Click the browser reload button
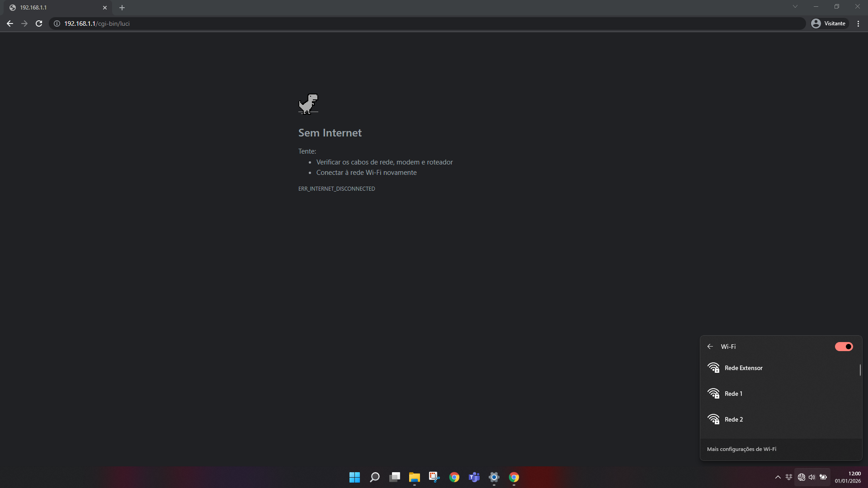 tap(39, 23)
